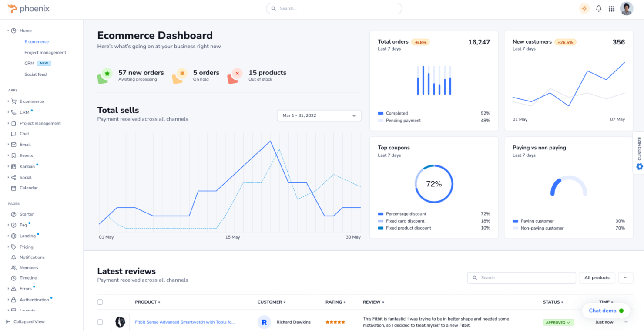Check the select-all checkbox in reviews table
This screenshot has width=644, height=331.
tap(100, 302)
